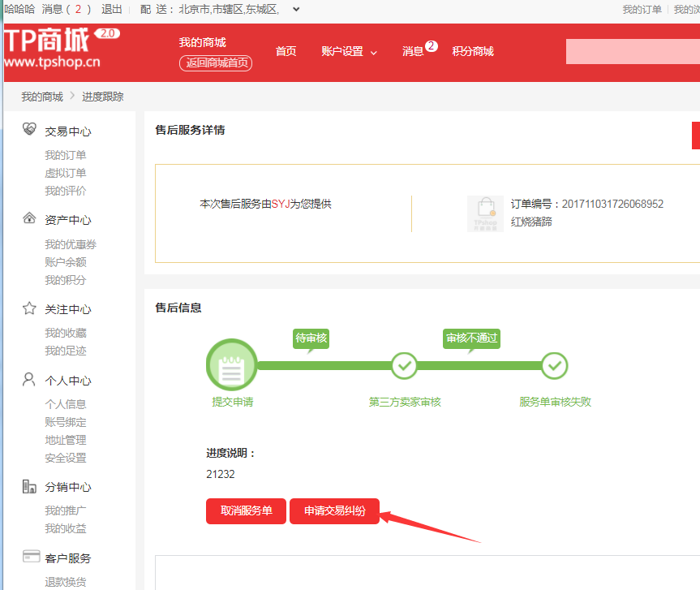Click the 取消服务单 button

point(246,511)
